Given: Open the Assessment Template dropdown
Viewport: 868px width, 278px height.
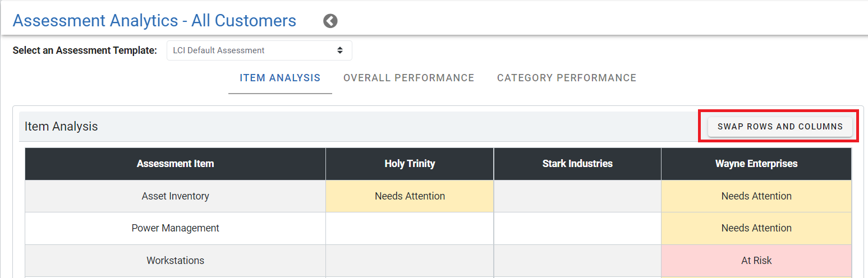Looking at the screenshot, I should 259,50.
